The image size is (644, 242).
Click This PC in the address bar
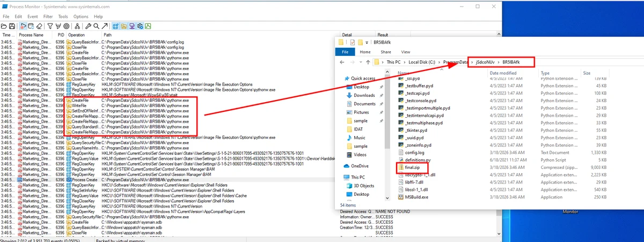coord(393,62)
